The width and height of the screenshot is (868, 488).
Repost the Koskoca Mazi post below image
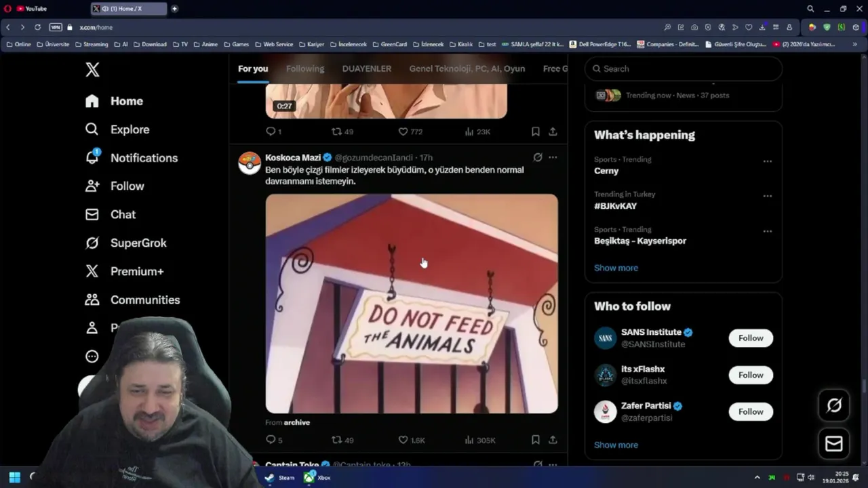tap(342, 440)
